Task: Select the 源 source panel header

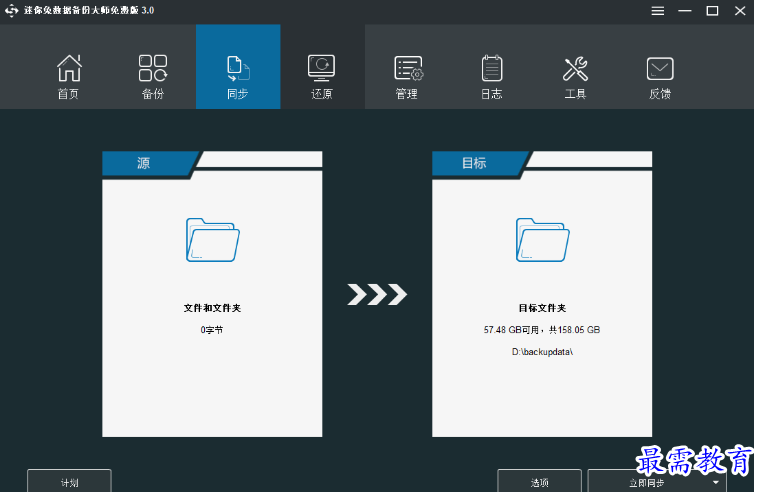Action: 145,163
